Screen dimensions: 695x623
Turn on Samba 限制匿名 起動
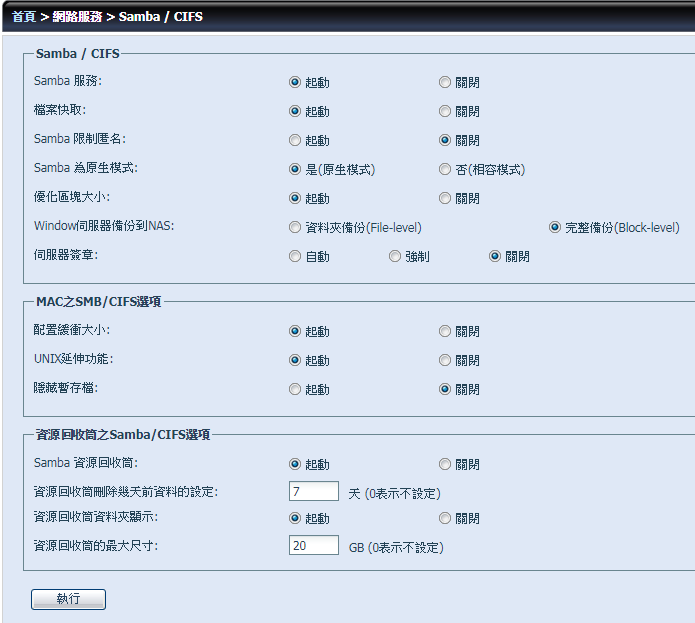click(x=295, y=140)
